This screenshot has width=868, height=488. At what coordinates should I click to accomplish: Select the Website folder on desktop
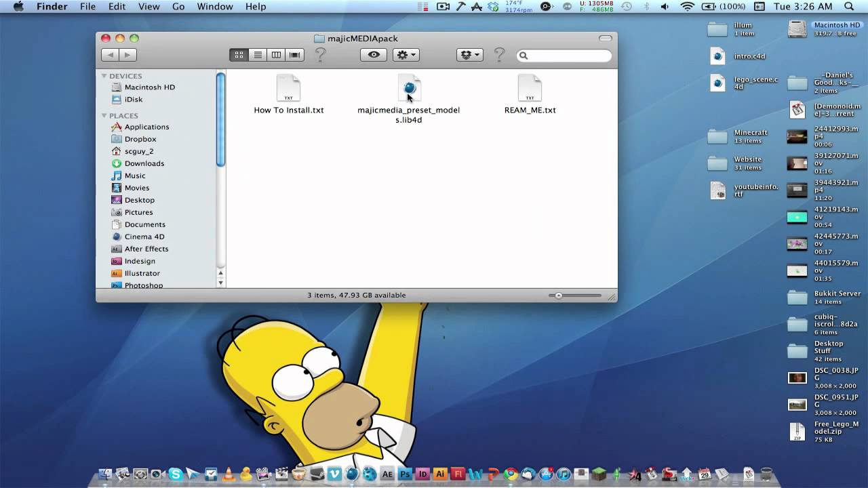tap(735, 163)
